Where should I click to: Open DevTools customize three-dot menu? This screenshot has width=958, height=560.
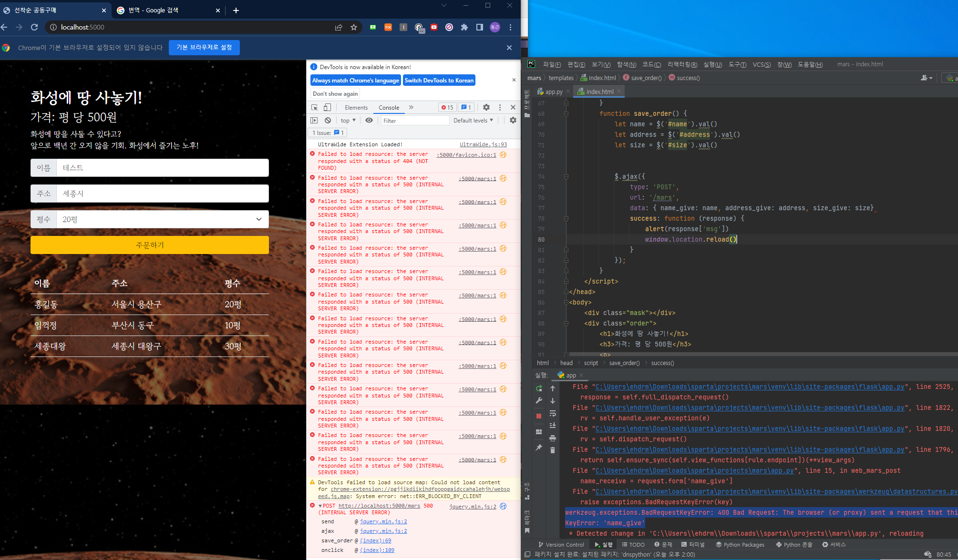click(500, 107)
